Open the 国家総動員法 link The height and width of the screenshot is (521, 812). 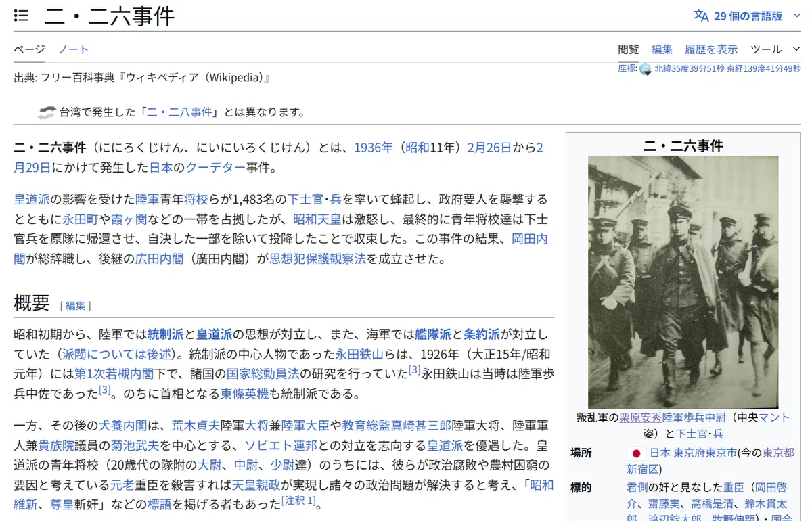pyautogui.click(x=263, y=373)
